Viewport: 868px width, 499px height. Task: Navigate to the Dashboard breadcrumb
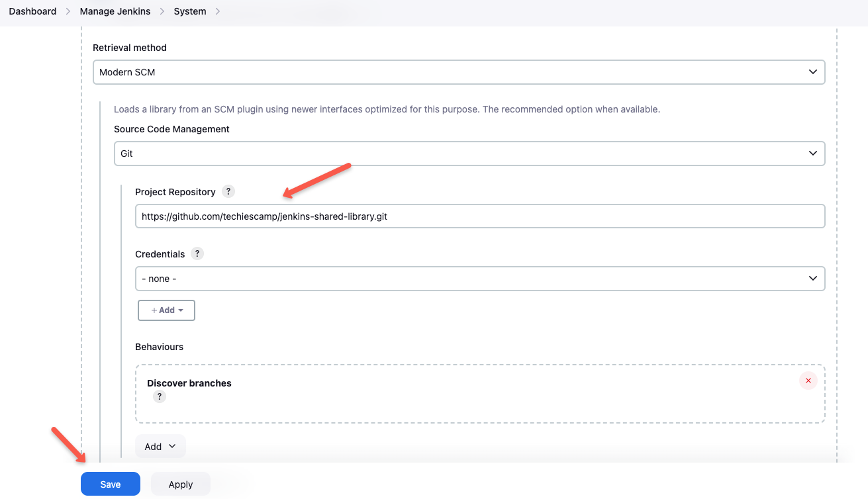pos(32,11)
